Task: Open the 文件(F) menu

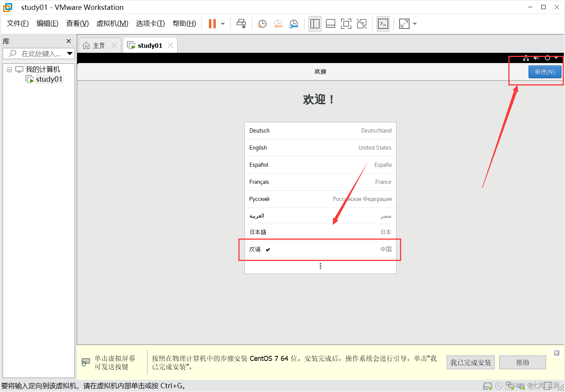Action: pos(18,24)
